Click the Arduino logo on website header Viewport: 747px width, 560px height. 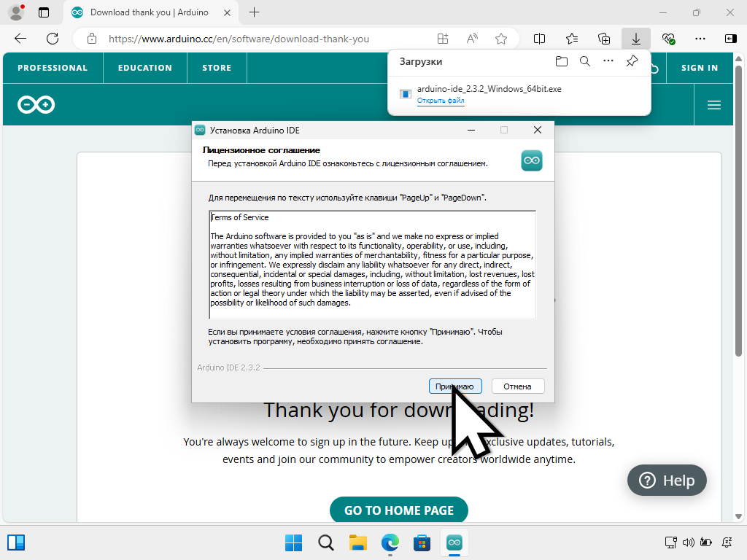click(x=36, y=105)
